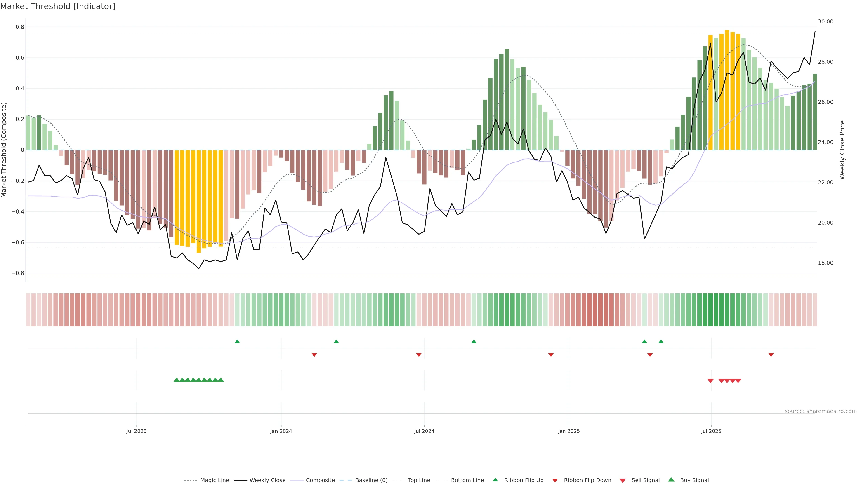Click the last red Ribbon Flip Down marker
Screen dimensions: 868x488
[771, 355]
